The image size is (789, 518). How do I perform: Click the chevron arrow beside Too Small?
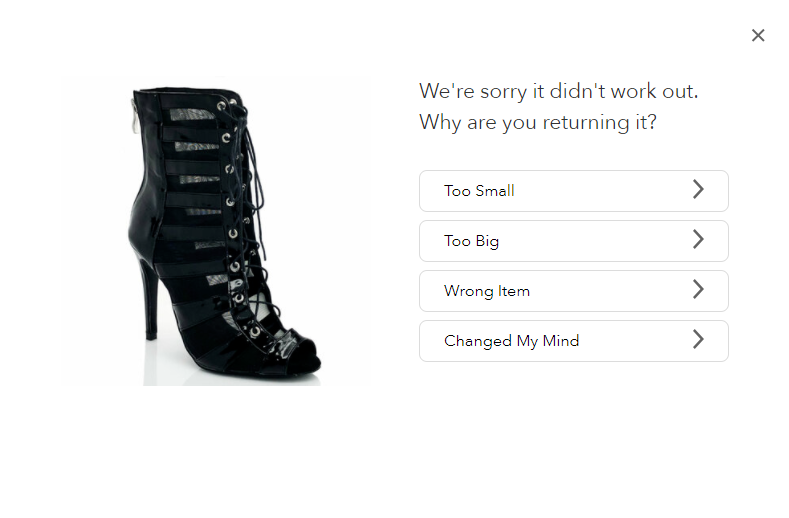point(698,189)
